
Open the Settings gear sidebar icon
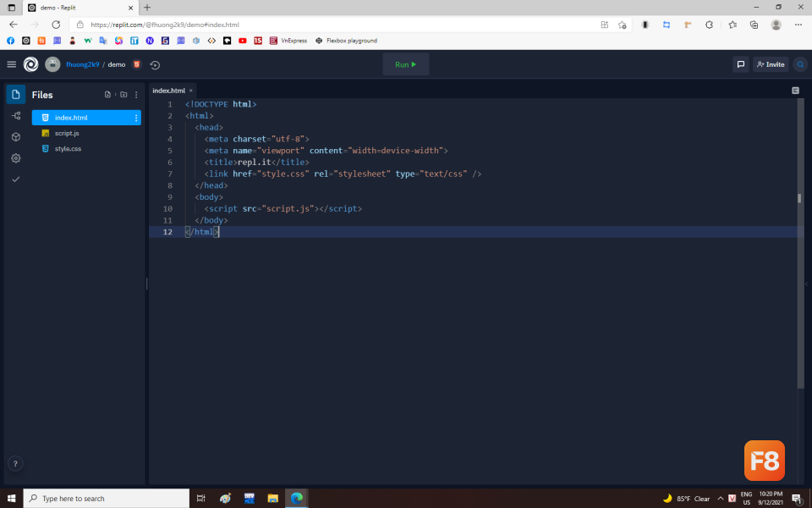pyautogui.click(x=16, y=158)
